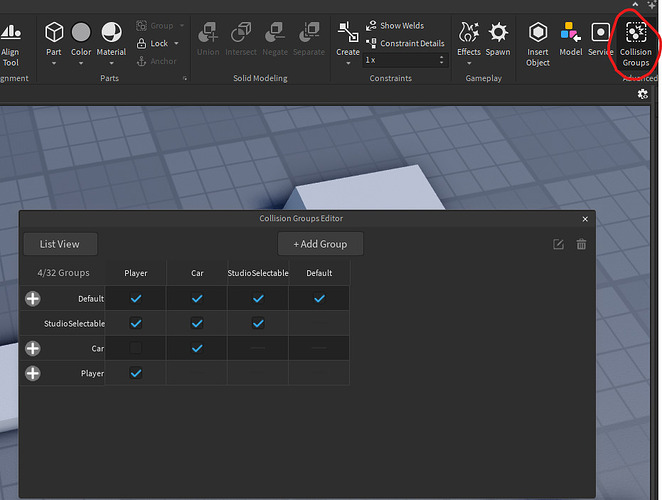Uncheck Default versus Default collision
The image size is (662, 500).
(x=319, y=299)
